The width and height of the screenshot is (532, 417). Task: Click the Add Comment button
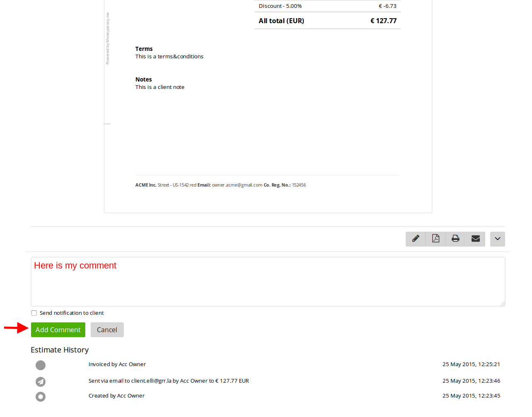(x=58, y=330)
